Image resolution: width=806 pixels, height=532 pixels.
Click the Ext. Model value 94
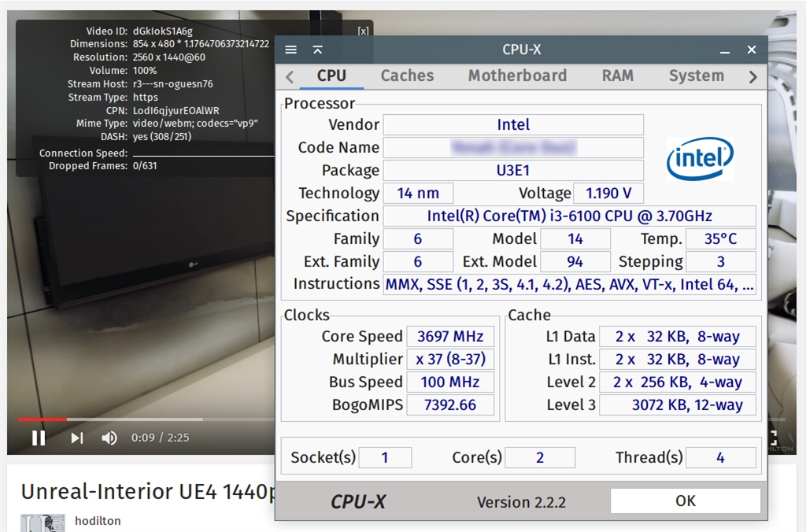[575, 261]
